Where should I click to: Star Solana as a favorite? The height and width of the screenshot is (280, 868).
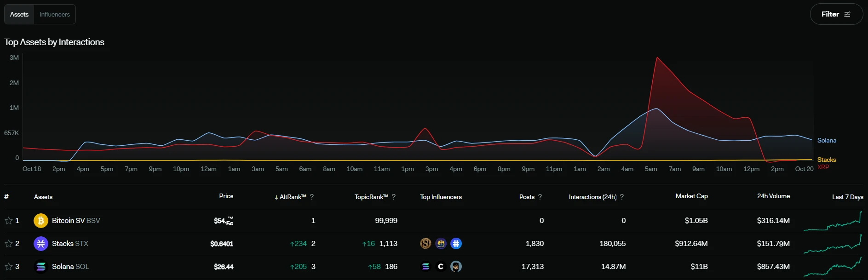point(9,267)
